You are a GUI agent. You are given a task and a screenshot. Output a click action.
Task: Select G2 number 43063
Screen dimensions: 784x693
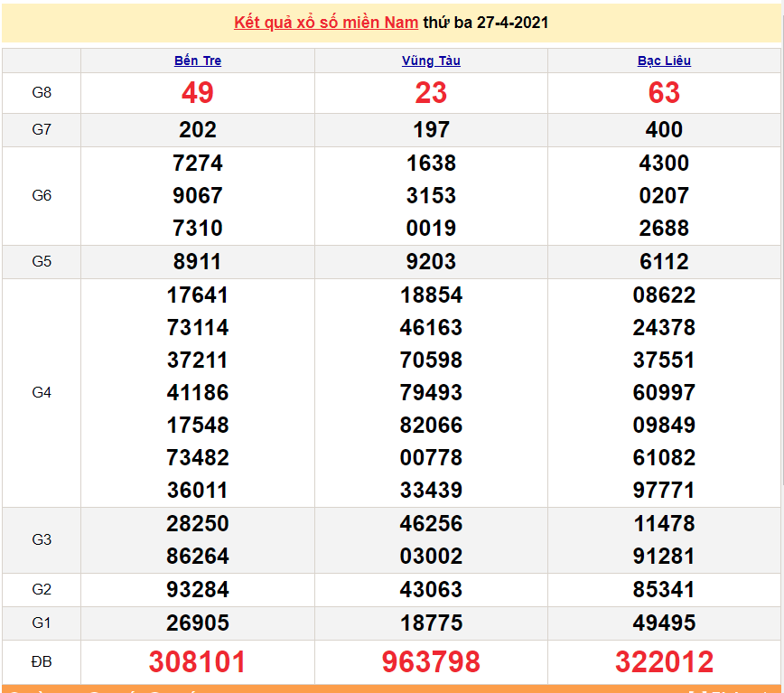coord(431,589)
